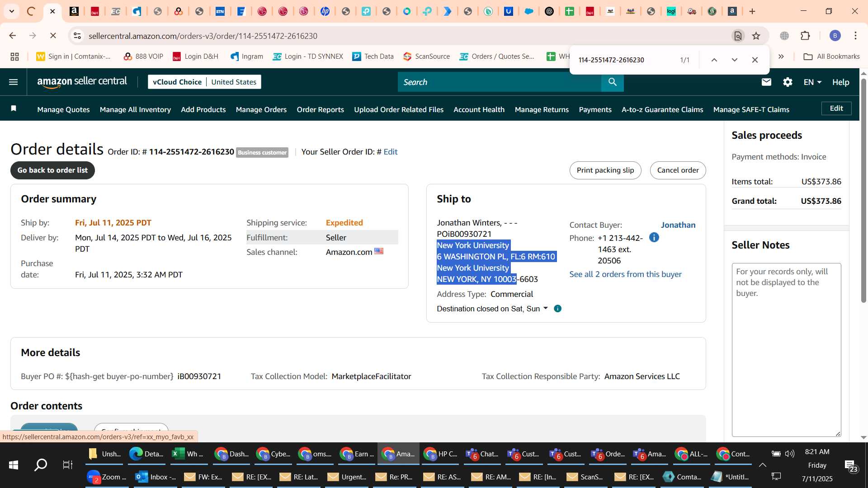Click the Seller Notes text area
Screen dimensions: 868x488
pos(786,350)
